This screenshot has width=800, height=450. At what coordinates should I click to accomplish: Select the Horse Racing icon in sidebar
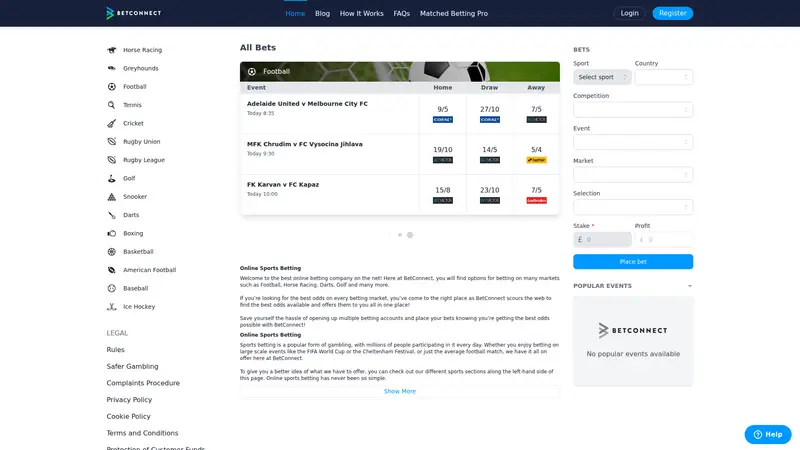click(112, 50)
